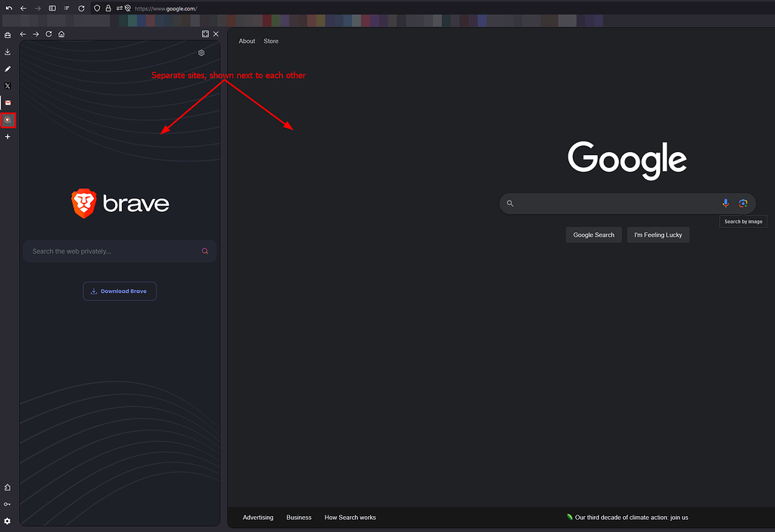This screenshot has height=532, width=775.
Task: Toggle the split tile view in the toolbar
Action: click(x=51, y=8)
